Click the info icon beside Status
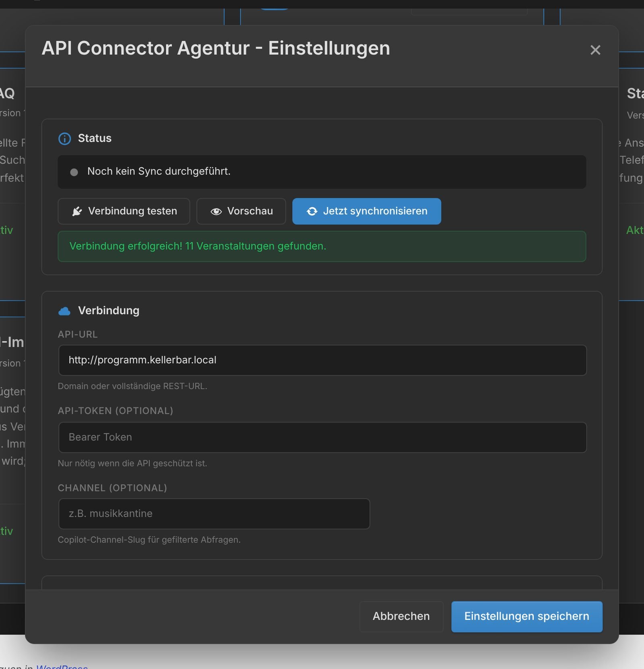This screenshot has height=669, width=644. (64, 138)
